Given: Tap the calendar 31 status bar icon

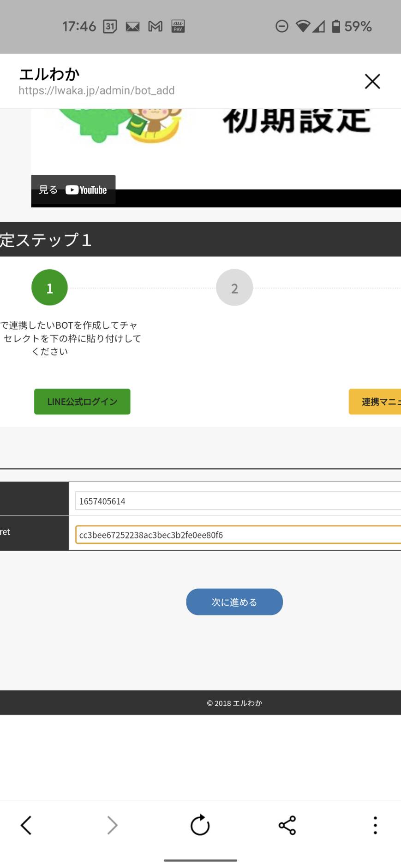Looking at the screenshot, I should click(x=110, y=27).
